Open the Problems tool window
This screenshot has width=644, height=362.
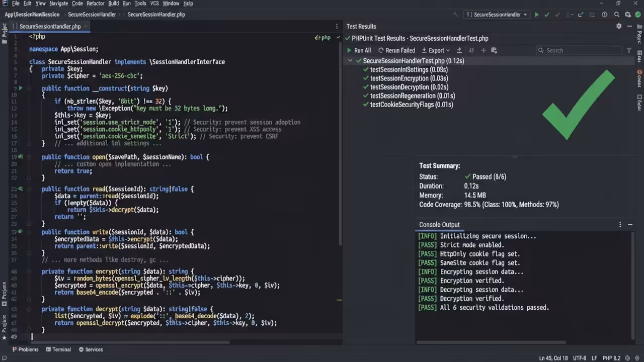pos(25,349)
